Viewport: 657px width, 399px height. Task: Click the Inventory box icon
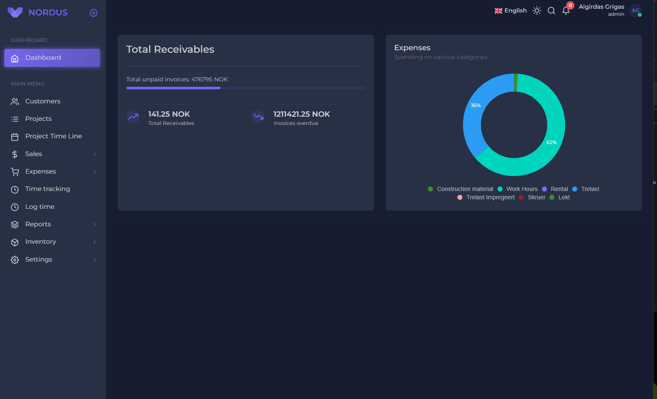(x=15, y=242)
